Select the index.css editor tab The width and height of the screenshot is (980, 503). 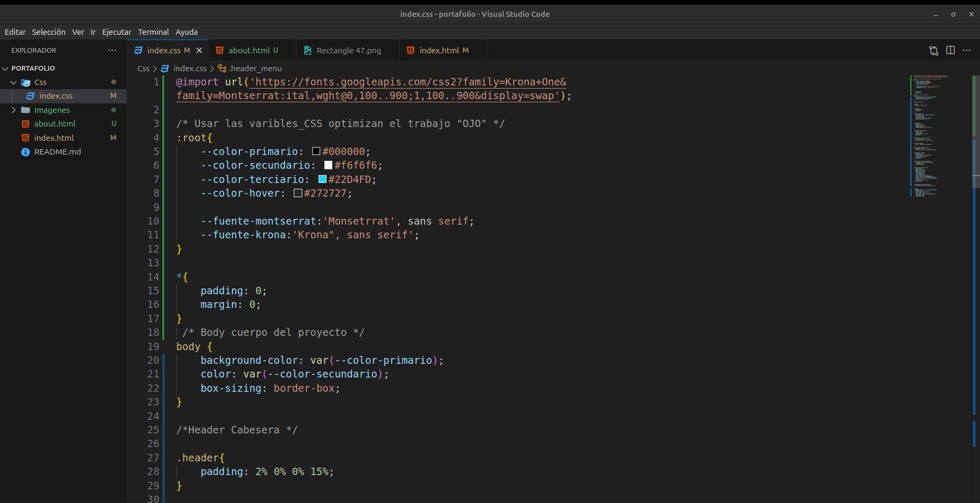click(168, 50)
